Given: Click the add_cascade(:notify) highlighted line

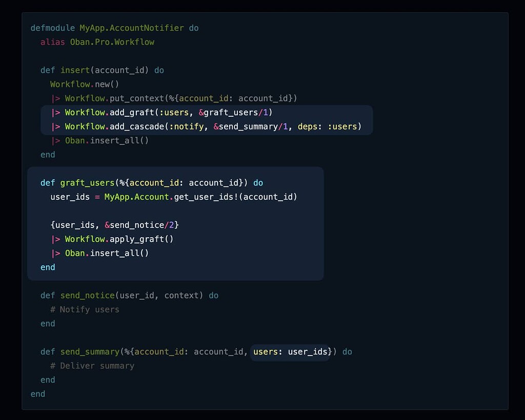Looking at the screenshot, I should [205, 126].
